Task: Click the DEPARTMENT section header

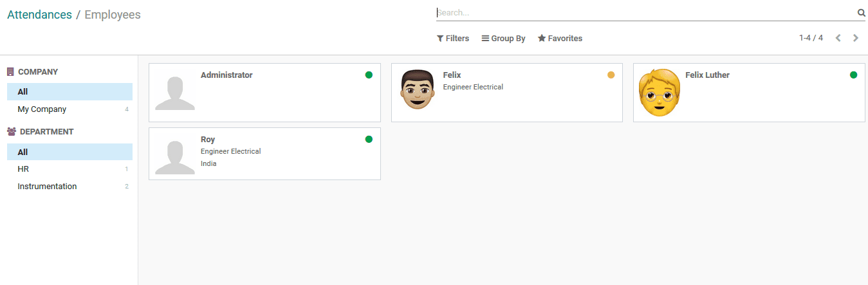Action: pyautogui.click(x=46, y=131)
